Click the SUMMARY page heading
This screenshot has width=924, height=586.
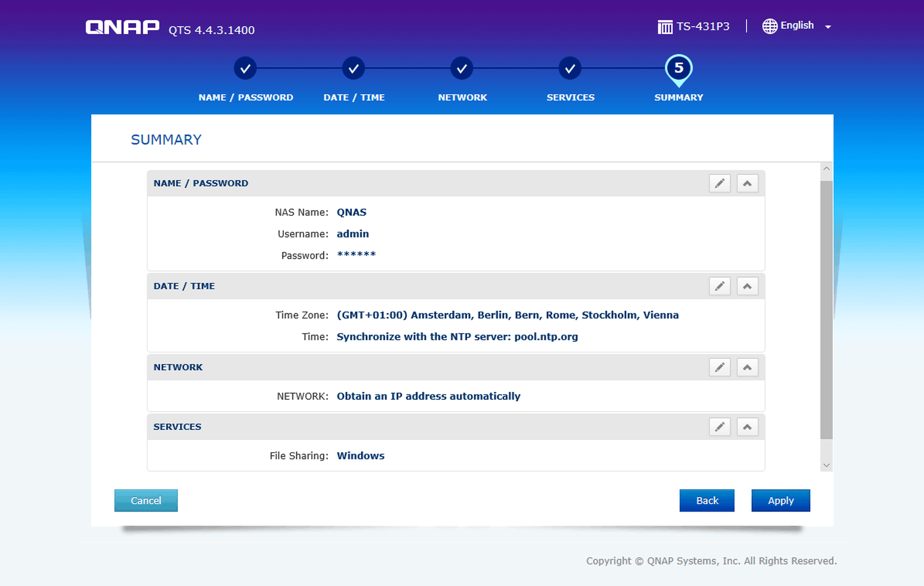(166, 140)
